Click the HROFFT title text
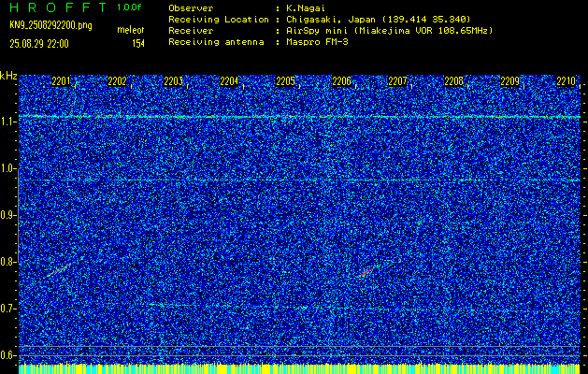 coord(58,7)
